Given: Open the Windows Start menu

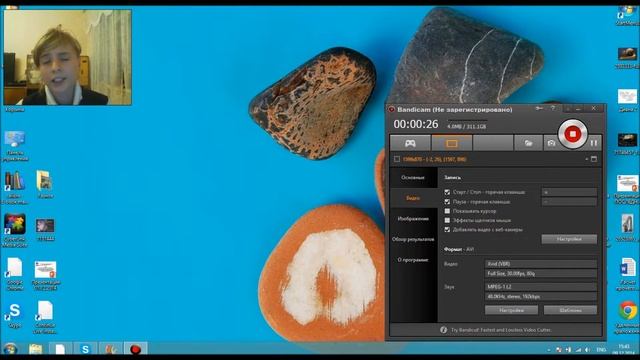Looking at the screenshot, I should (x=10, y=349).
